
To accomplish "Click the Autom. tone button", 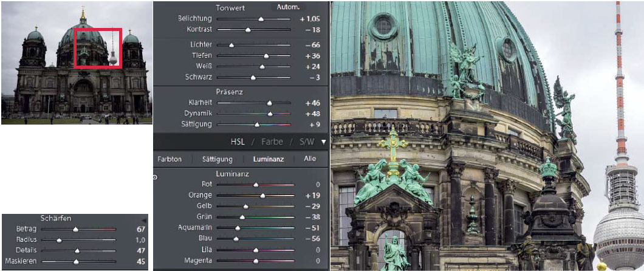I will [289, 7].
